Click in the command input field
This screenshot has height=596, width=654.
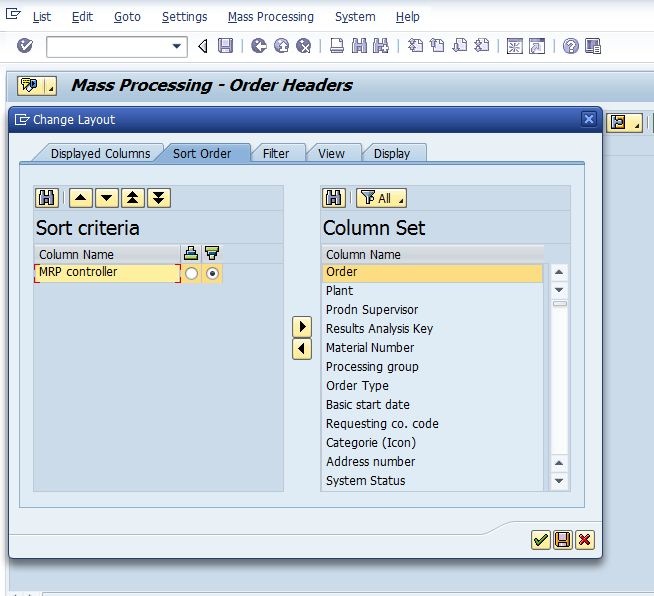[x=109, y=46]
